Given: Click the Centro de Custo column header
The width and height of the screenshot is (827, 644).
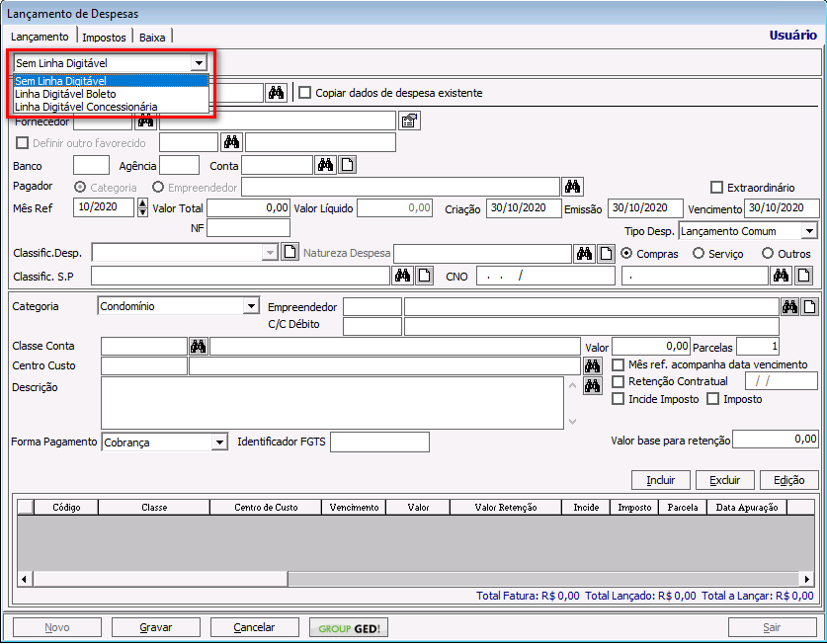Looking at the screenshot, I should point(266,508).
